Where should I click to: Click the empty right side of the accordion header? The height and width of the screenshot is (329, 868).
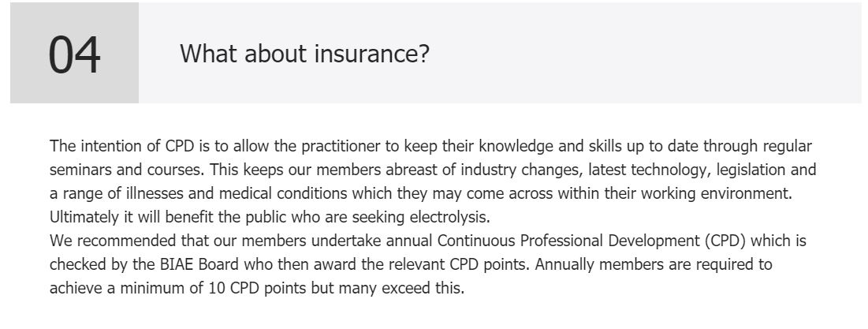click(x=670, y=54)
